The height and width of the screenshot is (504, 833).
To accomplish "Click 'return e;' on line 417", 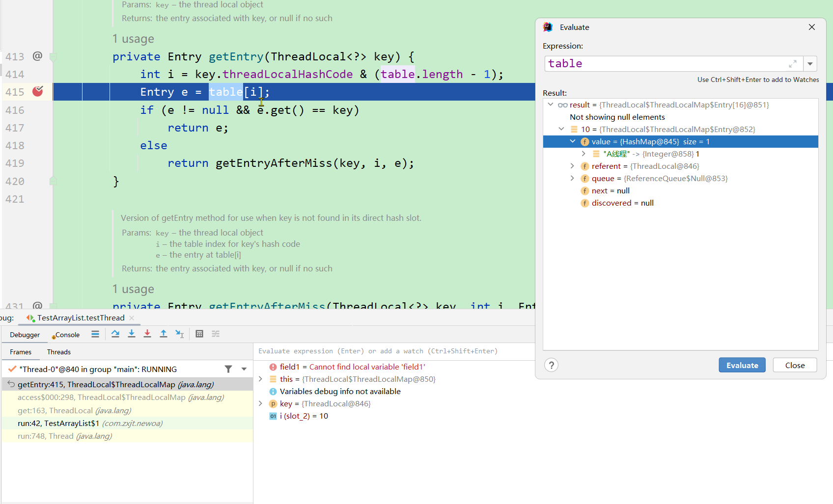I will [198, 128].
